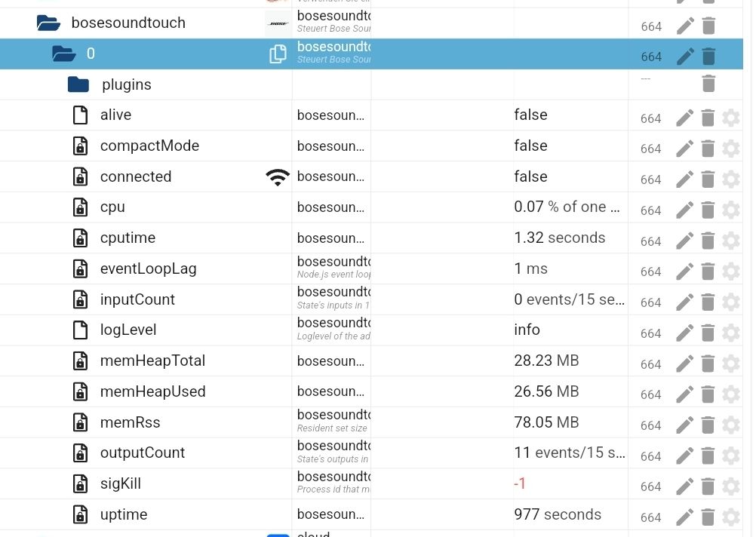Edit the outputCount object
This screenshot has width=756, height=537.
pyautogui.click(x=684, y=456)
